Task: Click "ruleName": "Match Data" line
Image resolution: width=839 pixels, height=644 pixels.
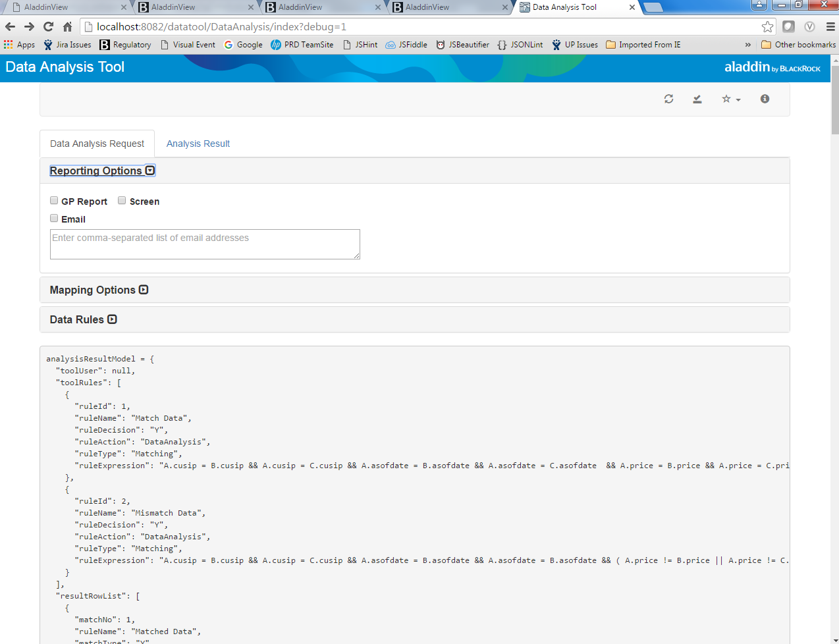Action: (133, 418)
